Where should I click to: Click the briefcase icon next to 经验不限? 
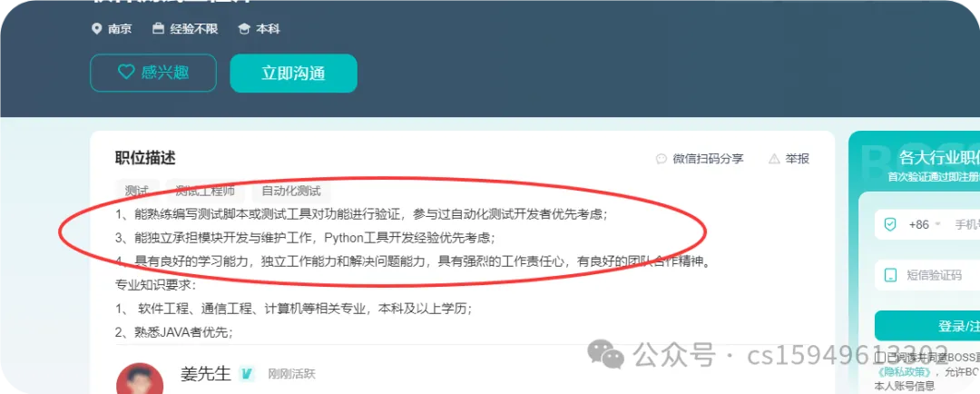[x=158, y=29]
